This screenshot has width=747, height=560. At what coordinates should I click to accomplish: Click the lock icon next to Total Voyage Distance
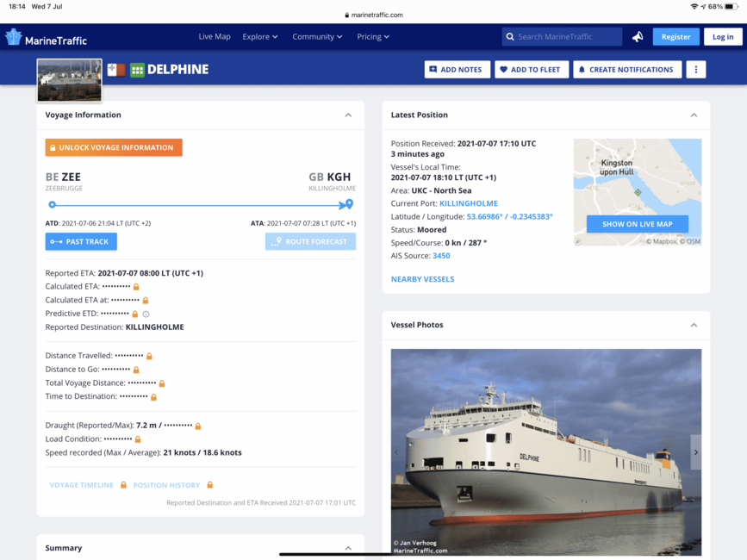coord(162,383)
